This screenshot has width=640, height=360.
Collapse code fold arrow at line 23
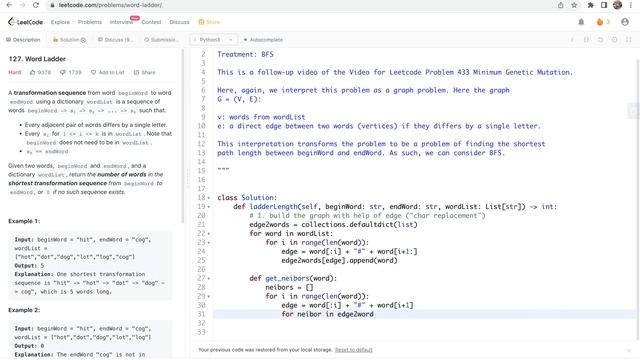pyautogui.click(x=209, y=243)
